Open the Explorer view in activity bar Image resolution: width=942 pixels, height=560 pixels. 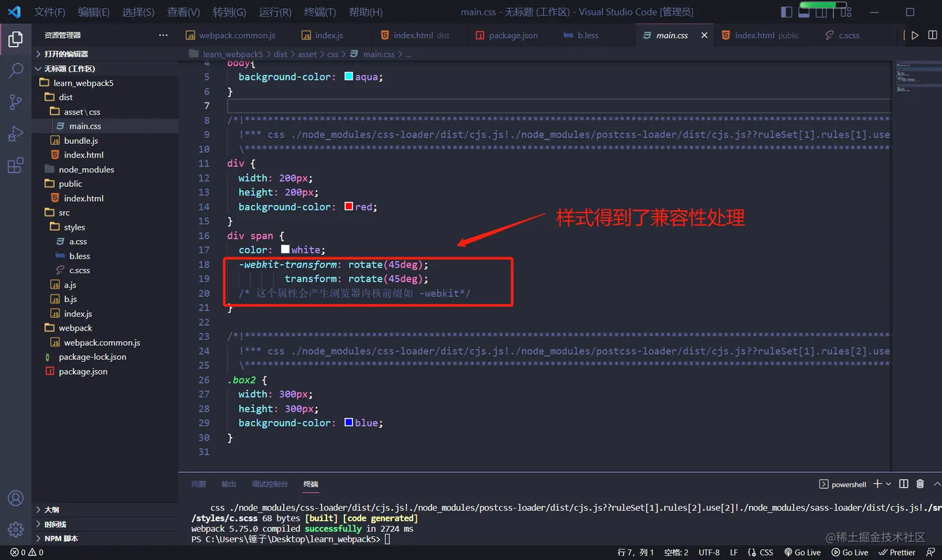pyautogui.click(x=16, y=39)
